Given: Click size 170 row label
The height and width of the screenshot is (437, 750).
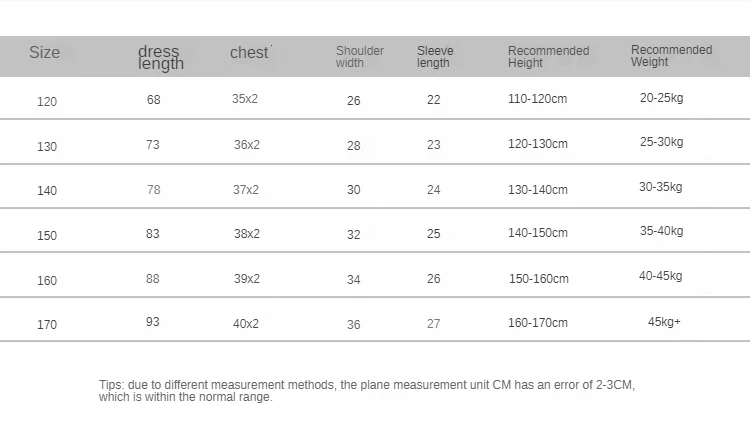Looking at the screenshot, I should (x=47, y=325).
